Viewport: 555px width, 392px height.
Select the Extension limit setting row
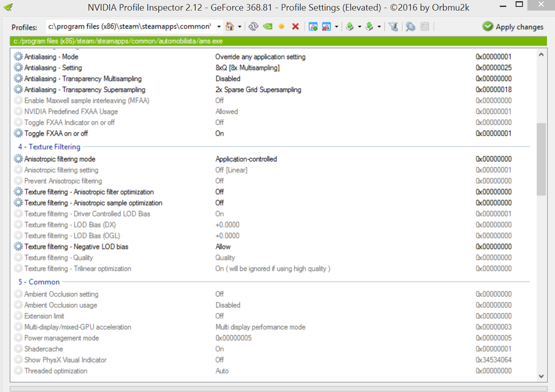pyautogui.click(x=272, y=316)
